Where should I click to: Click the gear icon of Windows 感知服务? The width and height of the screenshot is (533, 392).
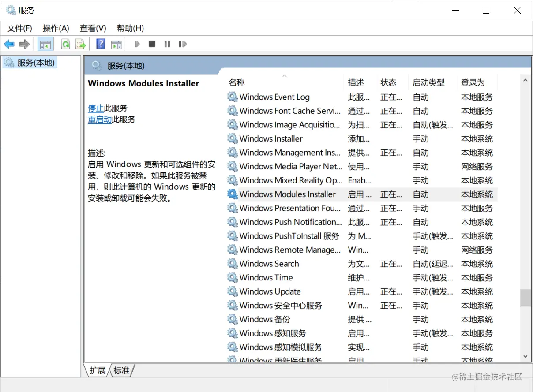coord(233,333)
